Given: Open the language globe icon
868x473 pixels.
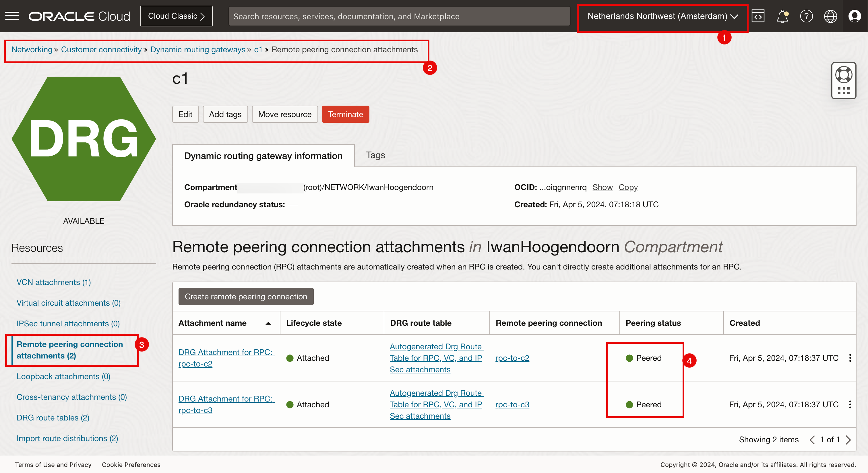Looking at the screenshot, I should pos(830,16).
